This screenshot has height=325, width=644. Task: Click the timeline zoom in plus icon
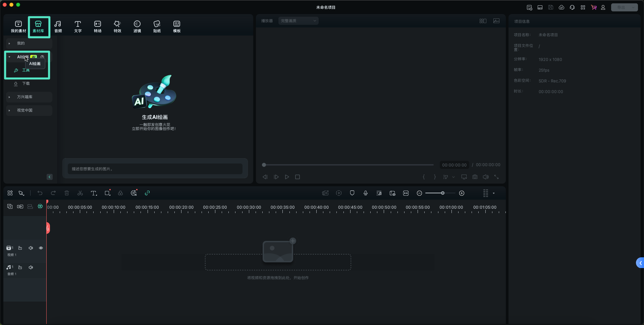click(462, 193)
